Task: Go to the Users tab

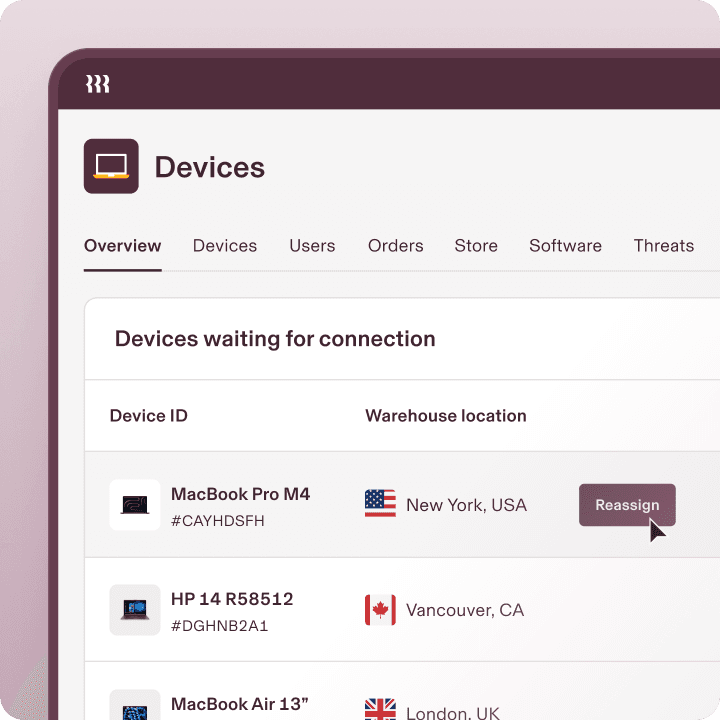Action: [x=312, y=246]
